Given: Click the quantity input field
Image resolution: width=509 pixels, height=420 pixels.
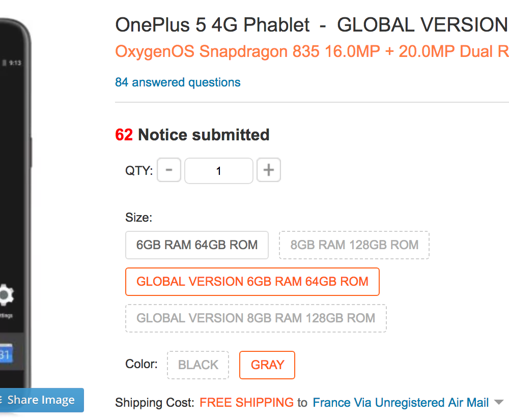Looking at the screenshot, I should [x=219, y=171].
